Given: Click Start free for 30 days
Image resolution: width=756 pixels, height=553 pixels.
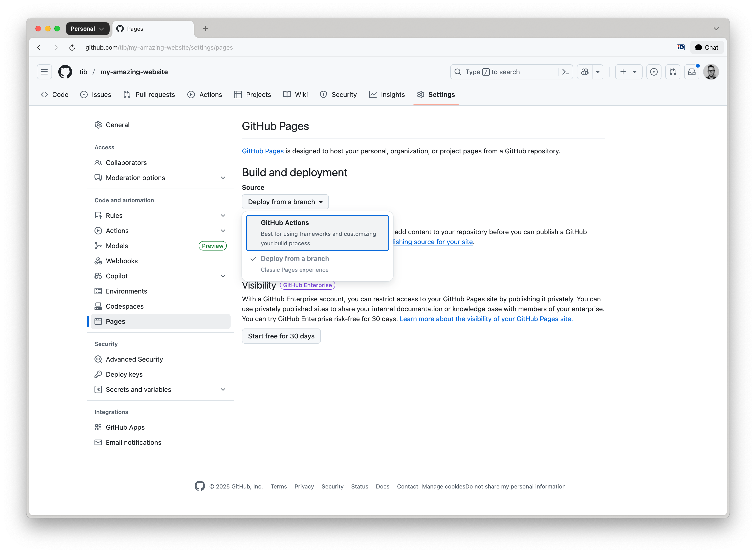Looking at the screenshot, I should [x=281, y=336].
